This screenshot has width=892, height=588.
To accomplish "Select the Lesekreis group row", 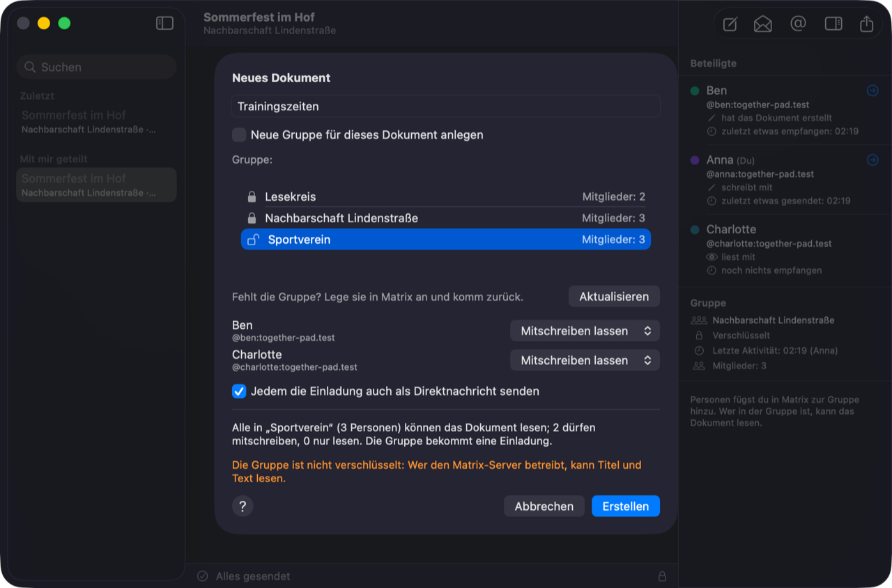I will [x=446, y=197].
